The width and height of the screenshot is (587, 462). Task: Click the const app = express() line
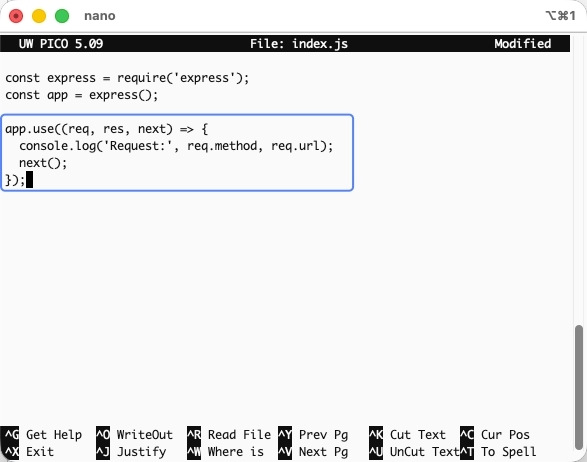click(82, 95)
